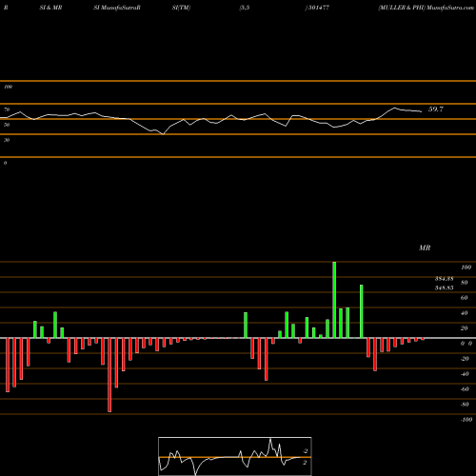Click the RSI axis label 70
476x476 pixels.
coord(7,109)
